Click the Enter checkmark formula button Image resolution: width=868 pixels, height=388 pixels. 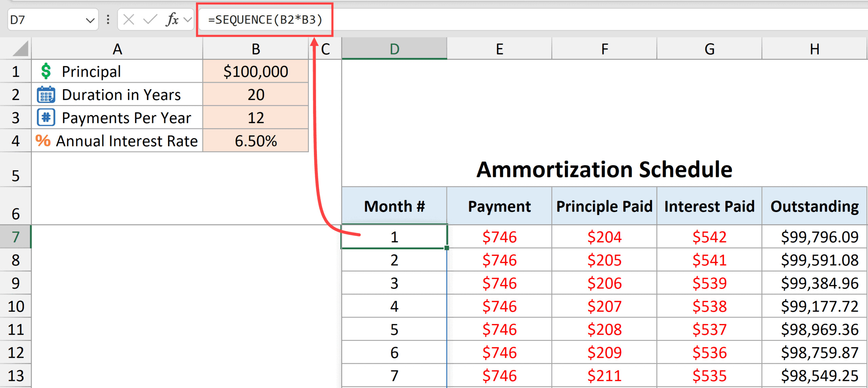coord(150,20)
